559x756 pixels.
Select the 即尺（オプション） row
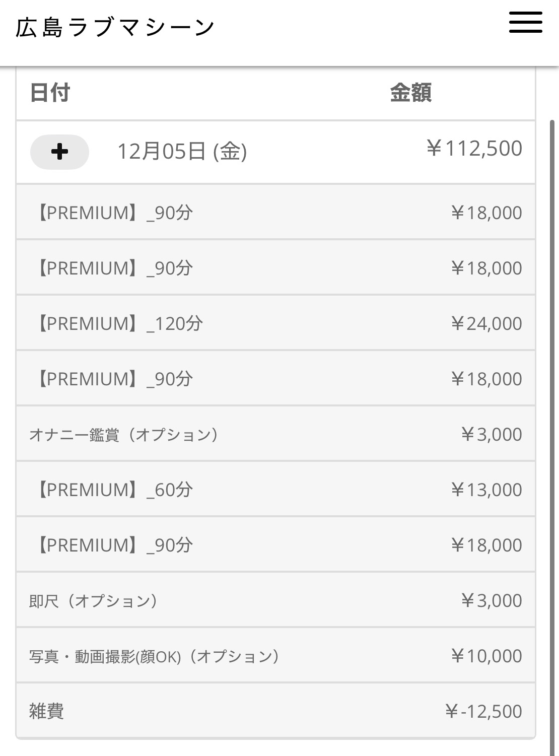coord(94,601)
